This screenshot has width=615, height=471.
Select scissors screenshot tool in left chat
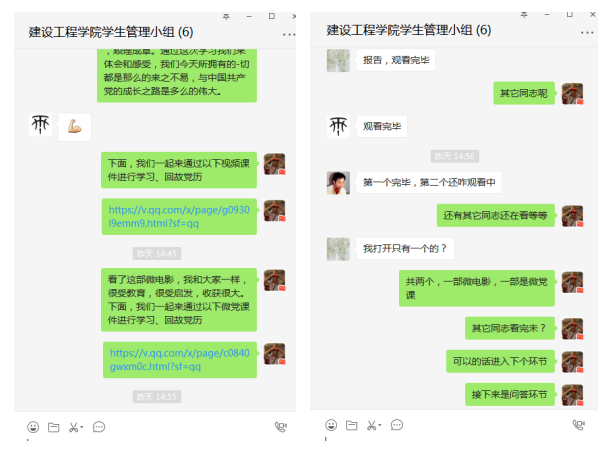click(x=73, y=427)
